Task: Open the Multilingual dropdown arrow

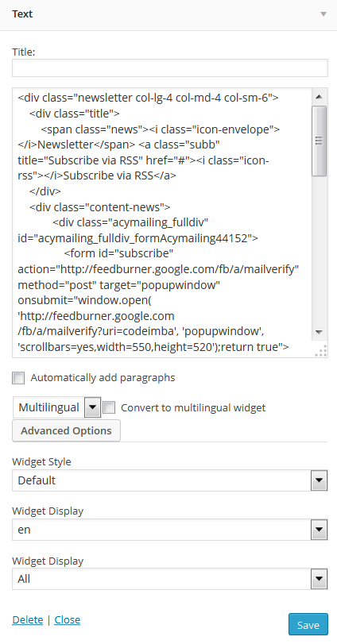Action: [x=92, y=407]
